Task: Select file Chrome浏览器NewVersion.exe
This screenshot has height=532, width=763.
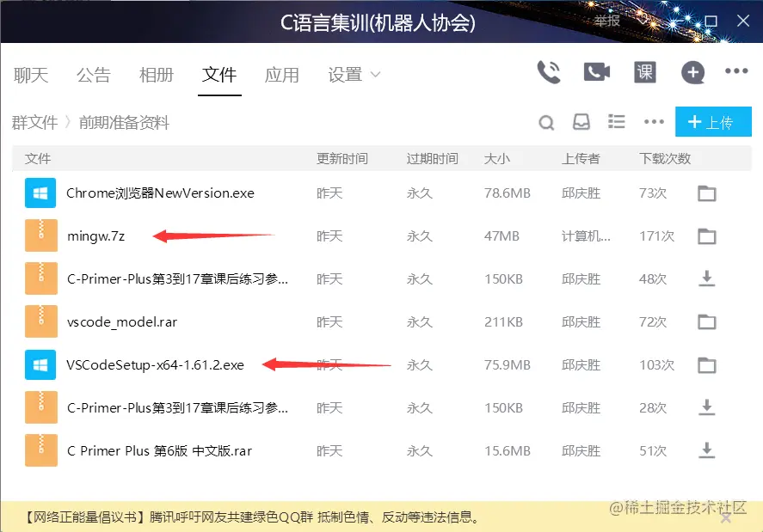Action: pyautogui.click(x=160, y=193)
